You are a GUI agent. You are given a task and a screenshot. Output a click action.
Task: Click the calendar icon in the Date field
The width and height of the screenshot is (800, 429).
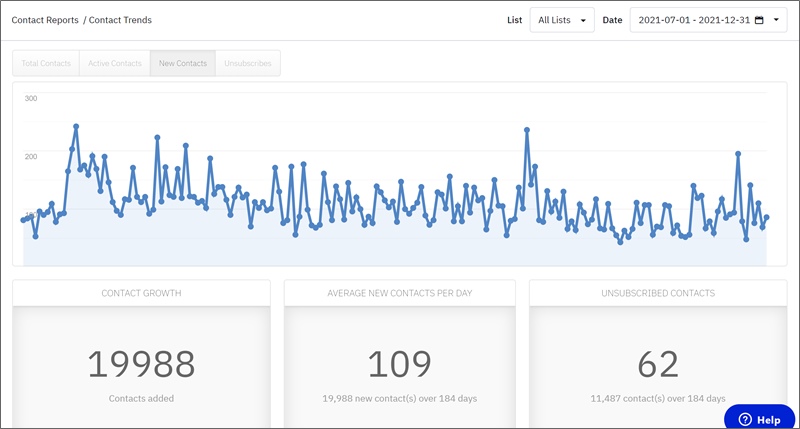pos(759,20)
